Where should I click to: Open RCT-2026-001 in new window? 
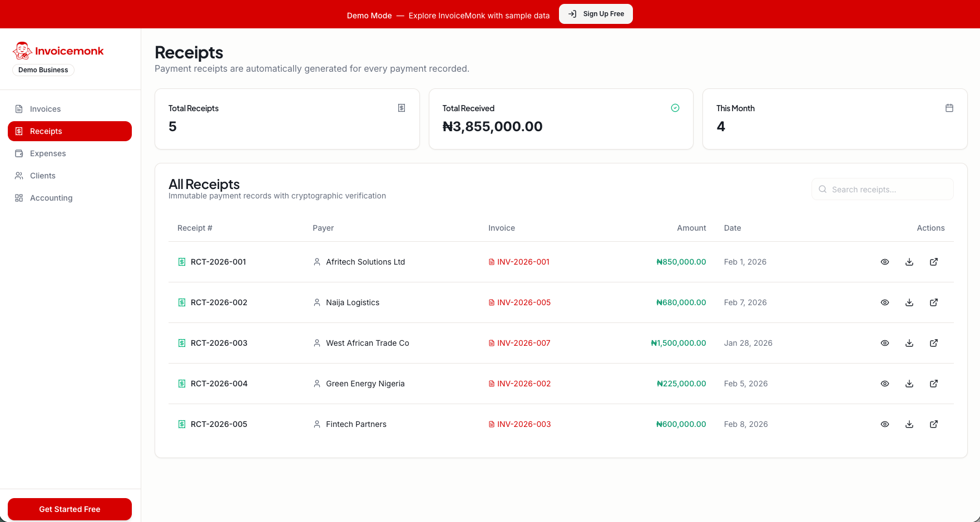(934, 262)
